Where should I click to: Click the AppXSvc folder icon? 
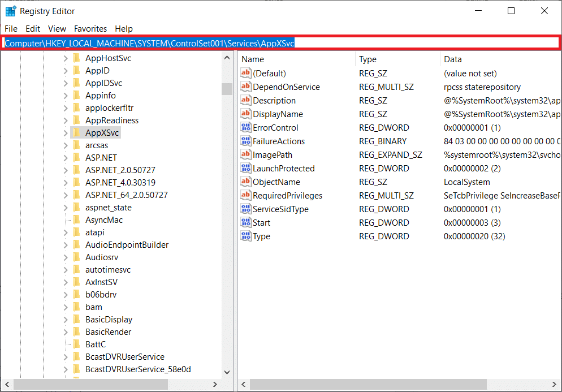76,133
